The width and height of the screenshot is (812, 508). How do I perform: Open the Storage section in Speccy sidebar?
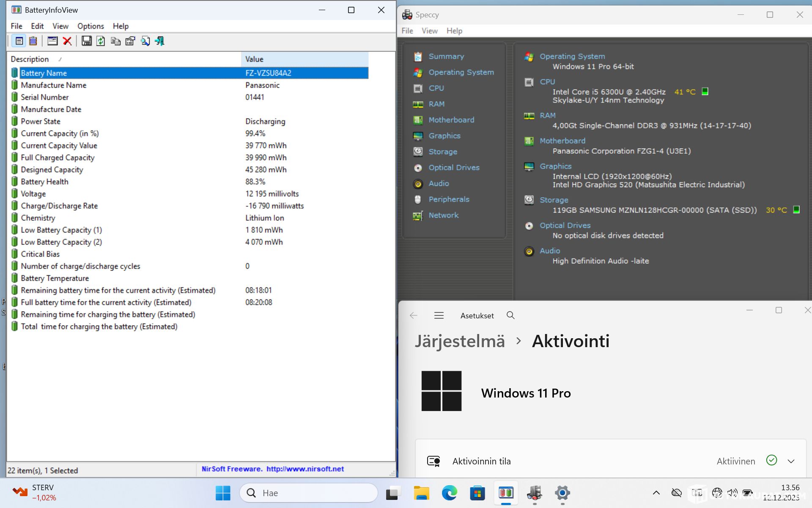click(442, 152)
